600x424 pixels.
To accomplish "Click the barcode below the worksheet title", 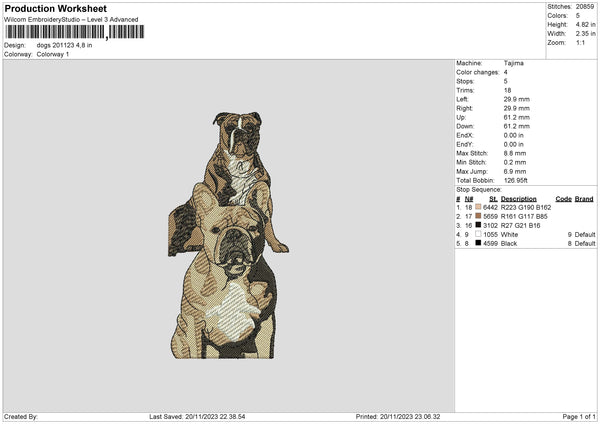I will (72, 32).
